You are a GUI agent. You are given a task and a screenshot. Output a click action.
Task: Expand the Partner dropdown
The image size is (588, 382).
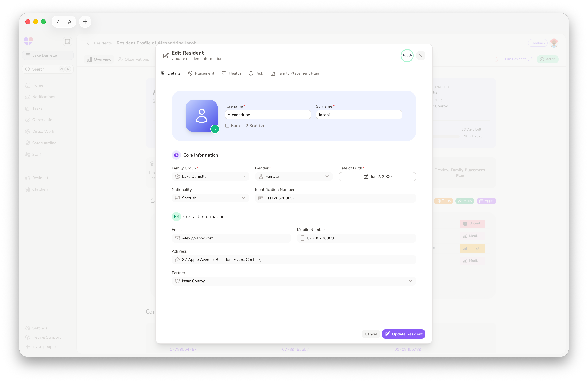(x=294, y=281)
